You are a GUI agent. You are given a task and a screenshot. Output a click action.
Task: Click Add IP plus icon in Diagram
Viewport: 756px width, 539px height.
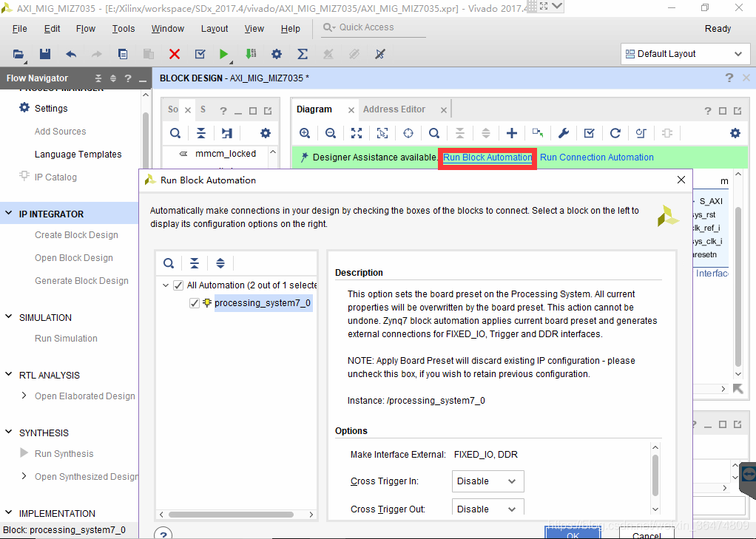512,133
